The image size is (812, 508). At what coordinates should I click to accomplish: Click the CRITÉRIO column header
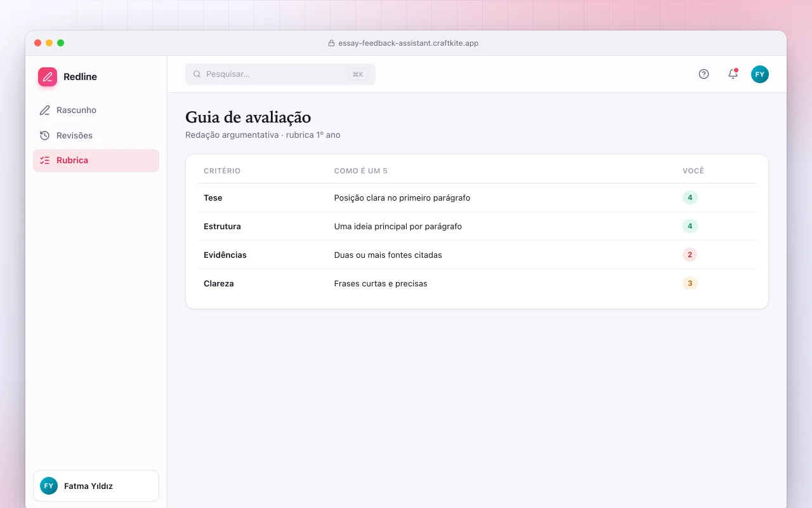coord(222,171)
